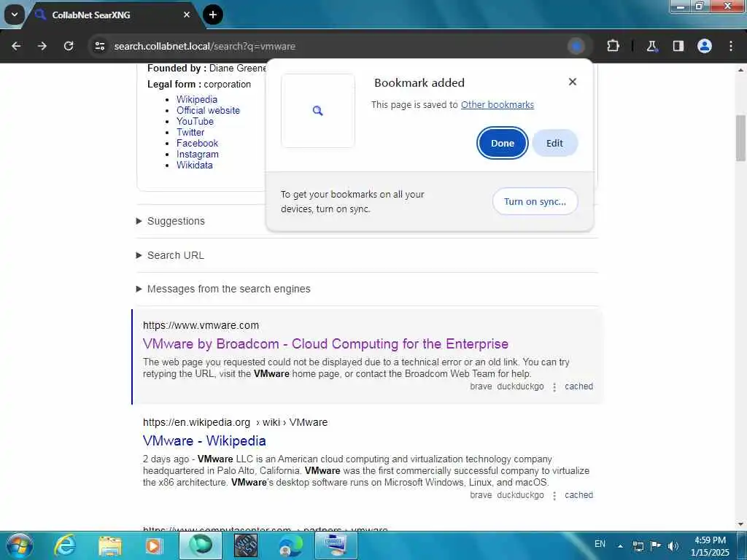Image resolution: width=747 pixels, height=560 pixels.
Task: Open the taskbar clock showing 4:59 PM
Action: click(x=710, y=546)
